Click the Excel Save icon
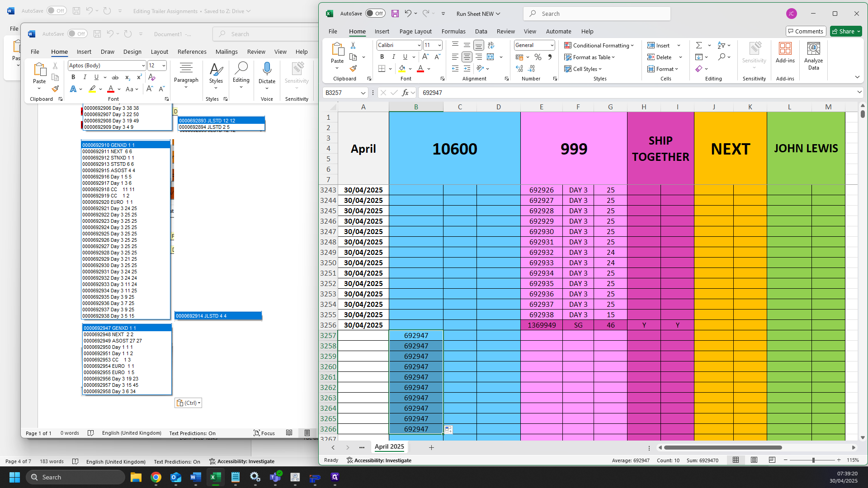Viewport: 868px width, 488px height. (x=395, y=14)
